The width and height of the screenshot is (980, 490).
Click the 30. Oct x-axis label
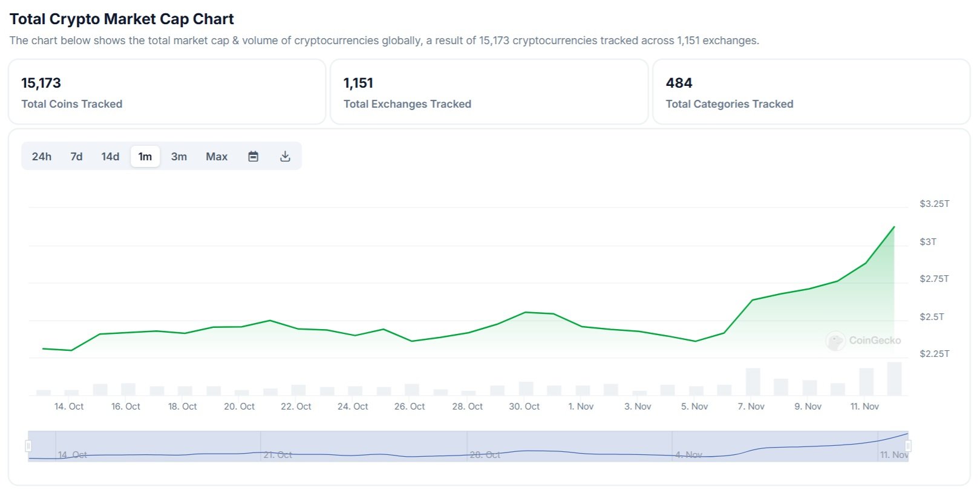click(524, 407)
